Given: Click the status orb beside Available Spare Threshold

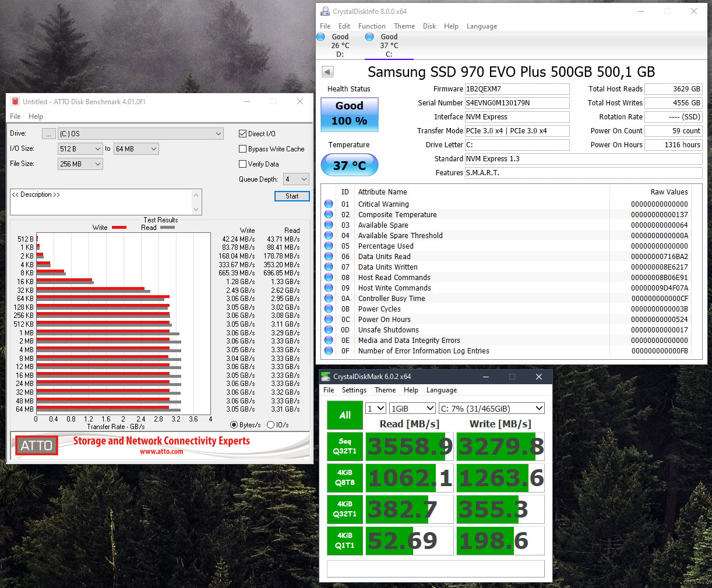Looking at the screenshot, I should point(329,235).
